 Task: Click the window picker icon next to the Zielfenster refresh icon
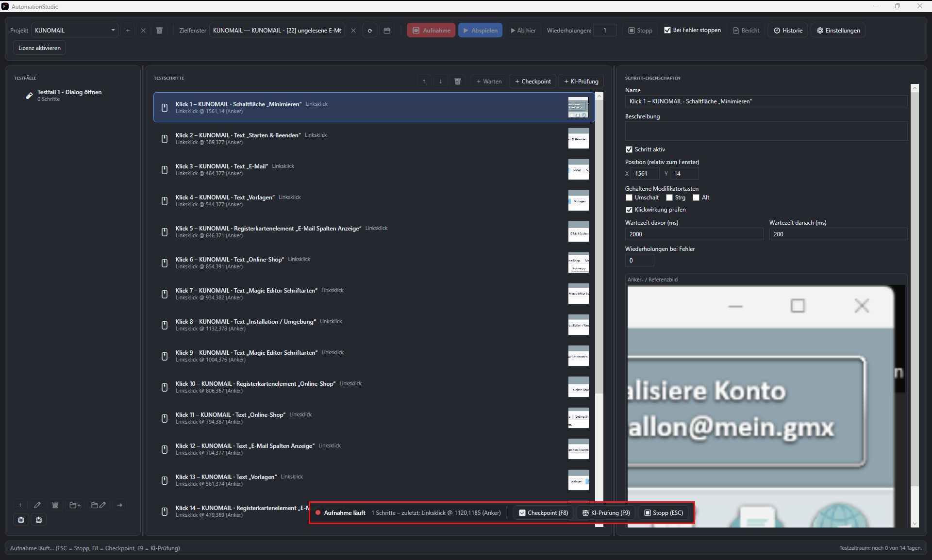pyautogui.click(x=387, y=30)
